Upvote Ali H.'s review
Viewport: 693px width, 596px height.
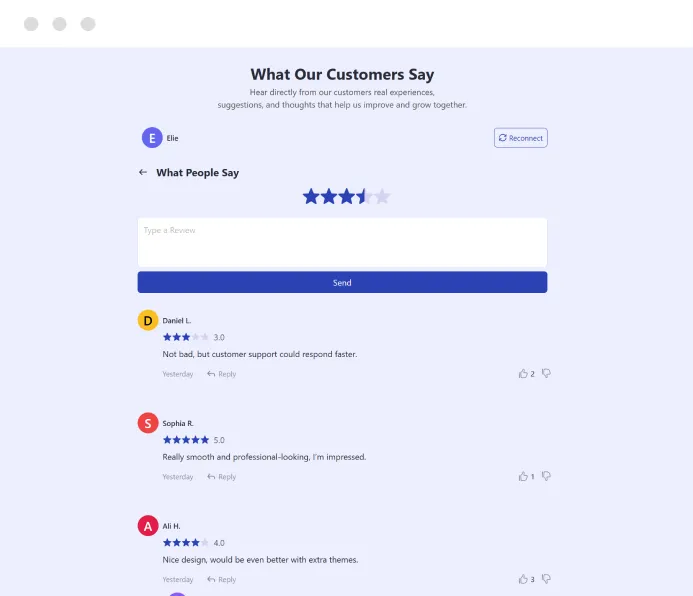pos(523,579)
